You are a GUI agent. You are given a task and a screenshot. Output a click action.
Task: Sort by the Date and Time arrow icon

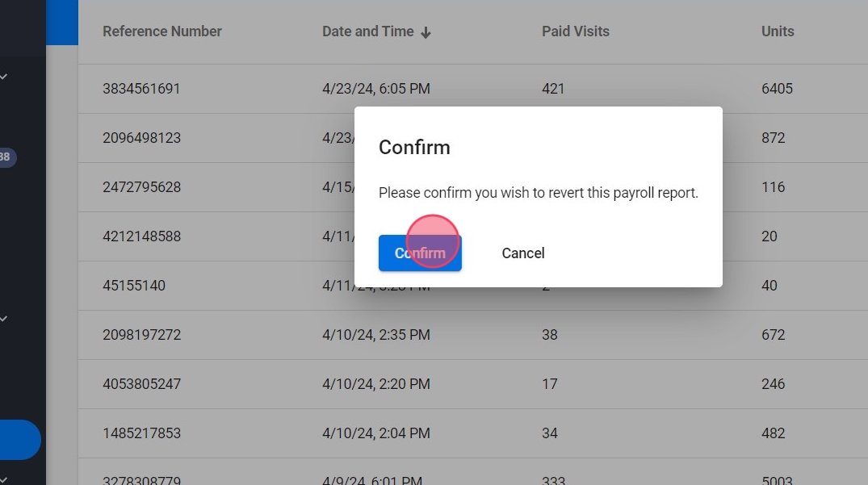click(x=426, y=32)
